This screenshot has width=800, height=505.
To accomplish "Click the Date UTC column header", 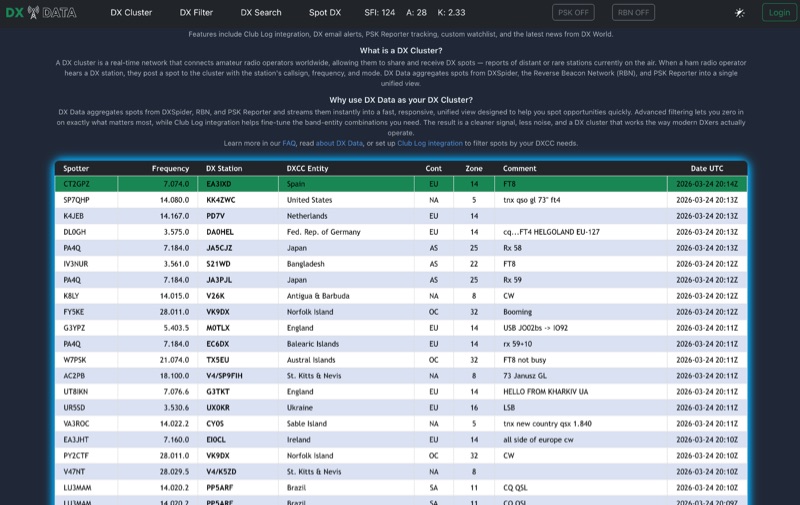I will coord(706,168).
